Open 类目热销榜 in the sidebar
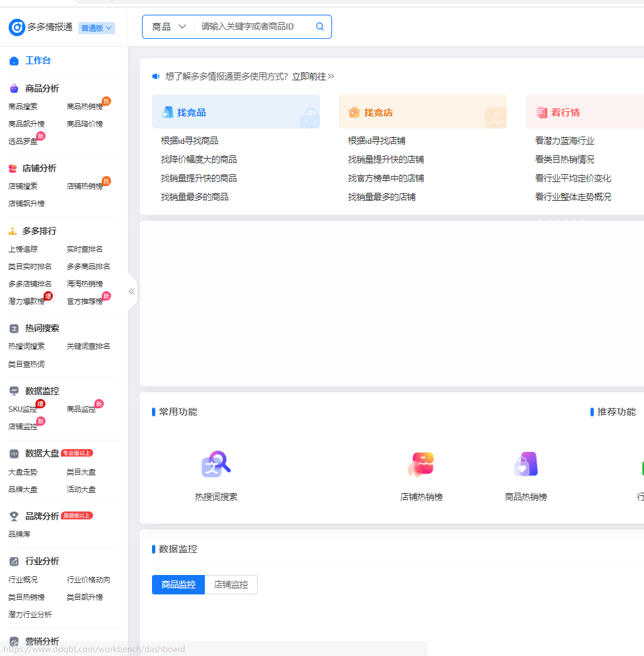The width and height of the screenshot is (644, 656). click(26, 597)
